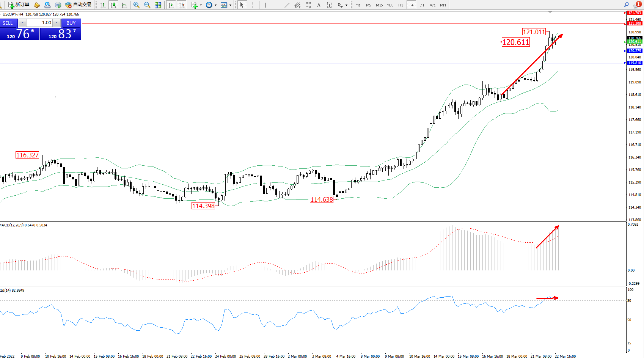Switch chart to candlestick mode
Viewport: 644px width, 358px height.
tap(113, 5)
